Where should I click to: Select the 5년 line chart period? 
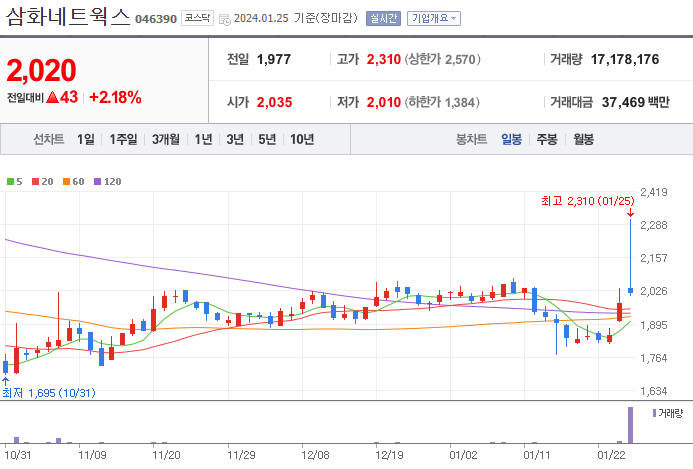tap(267, 140)
